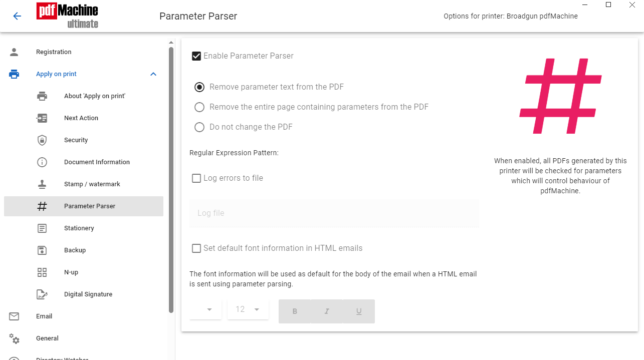
Task: Select Remove the entire page radio option
Action: point(199,107)
